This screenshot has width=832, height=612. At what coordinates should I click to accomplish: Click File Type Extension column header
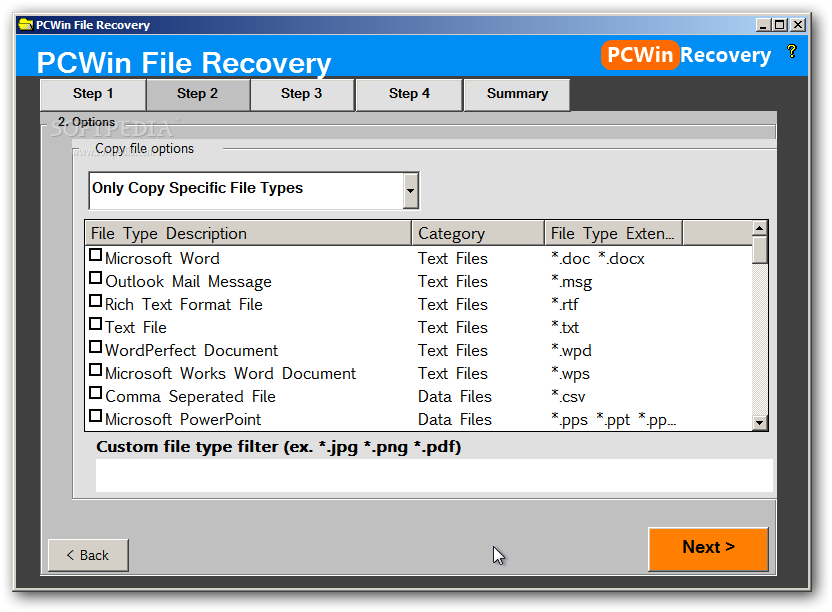[x=613, y=234]
